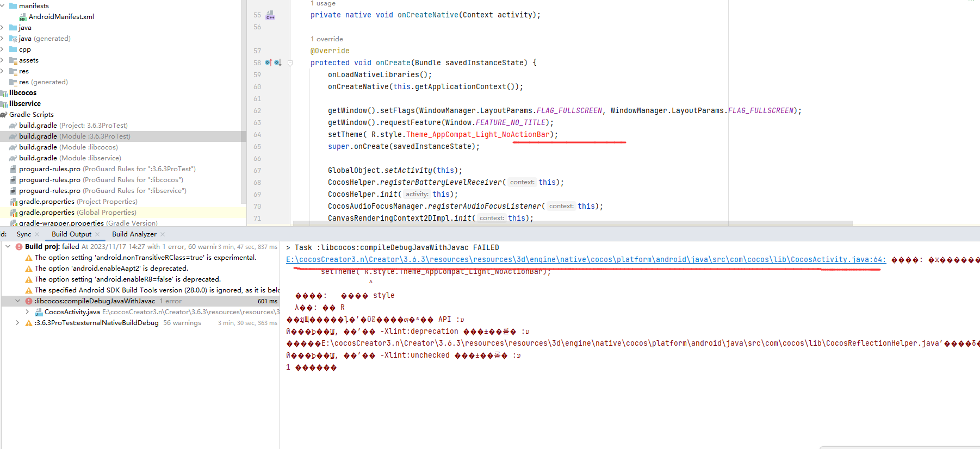Screen dimensions: 980x449
Task: Click the :libcocos build.gradle file icon
Action: 14,147
